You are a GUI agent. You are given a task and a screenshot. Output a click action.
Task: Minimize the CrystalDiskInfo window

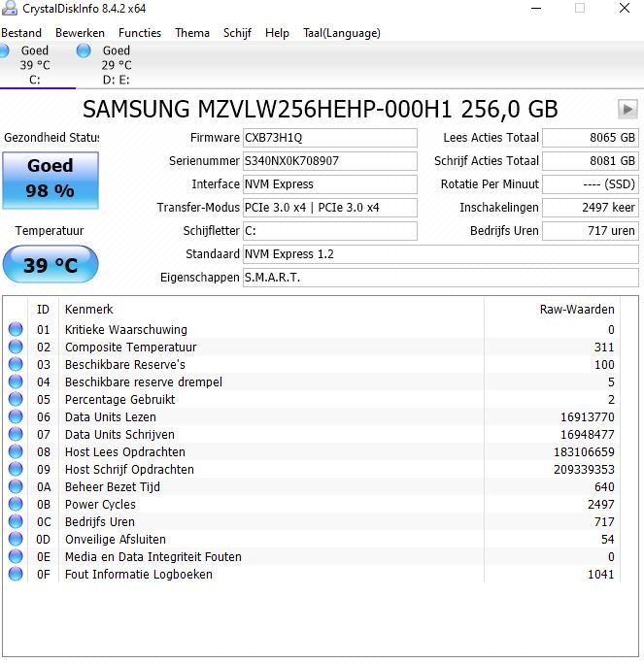(536, 8)
